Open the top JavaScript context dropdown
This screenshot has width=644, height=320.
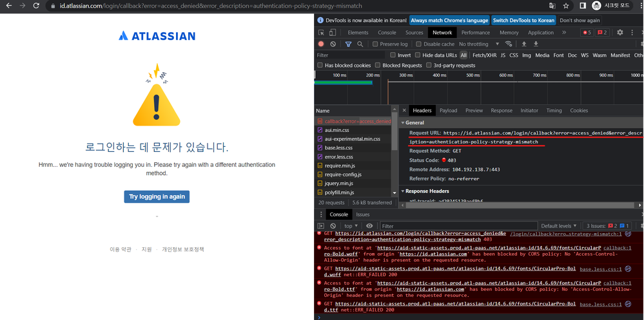(x=350, y=225)
